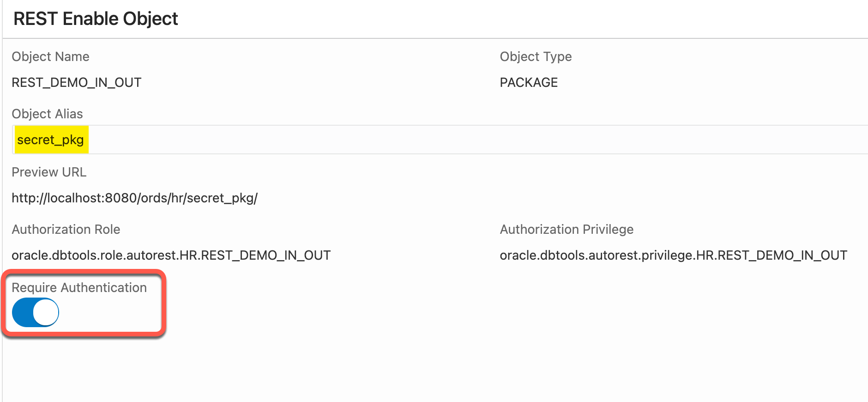Open the localhost Preview URL

pos(134,198)
